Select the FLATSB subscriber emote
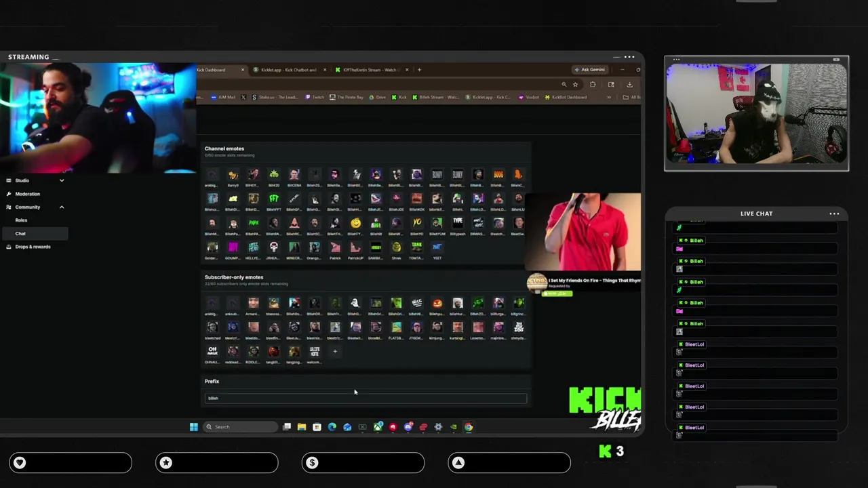Viewport: 868px width, 488px height. pyautogui.click(x=396, y=328)
